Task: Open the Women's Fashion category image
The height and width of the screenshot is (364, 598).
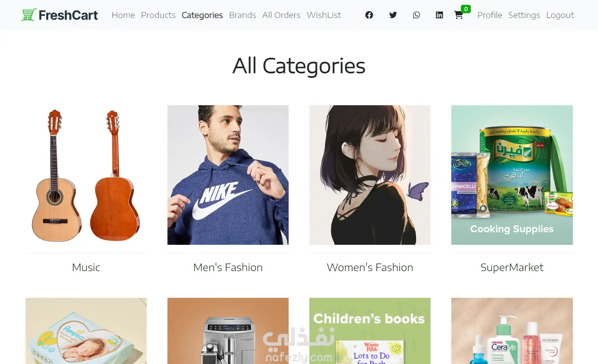Action: 370,175
